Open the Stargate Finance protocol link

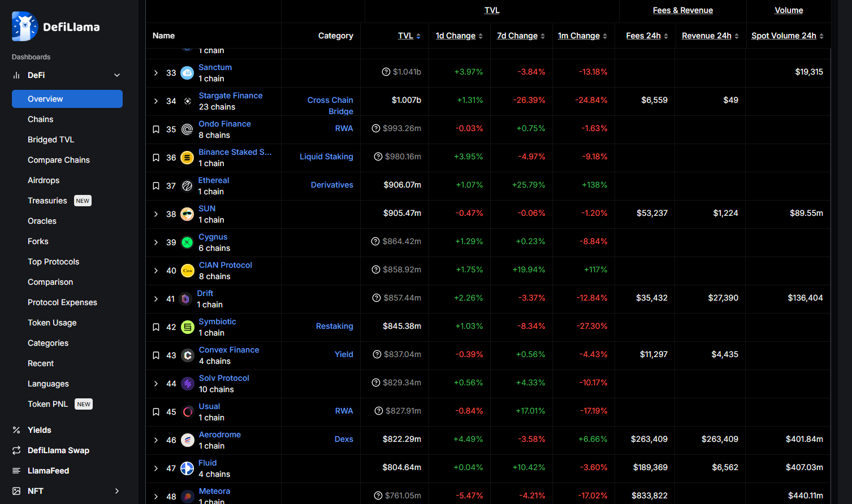[231, 95]
